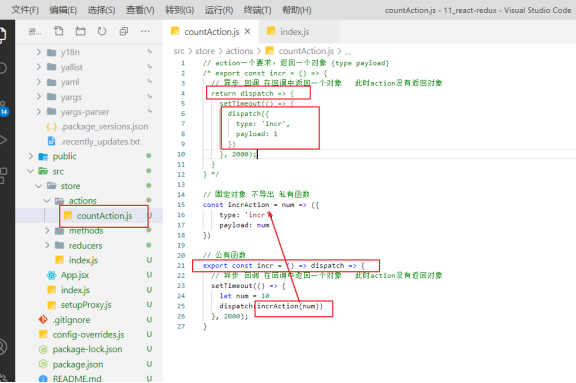The image size is (576, 383).
Task: Open the 终端(T) menu
Action: (258, 10)
